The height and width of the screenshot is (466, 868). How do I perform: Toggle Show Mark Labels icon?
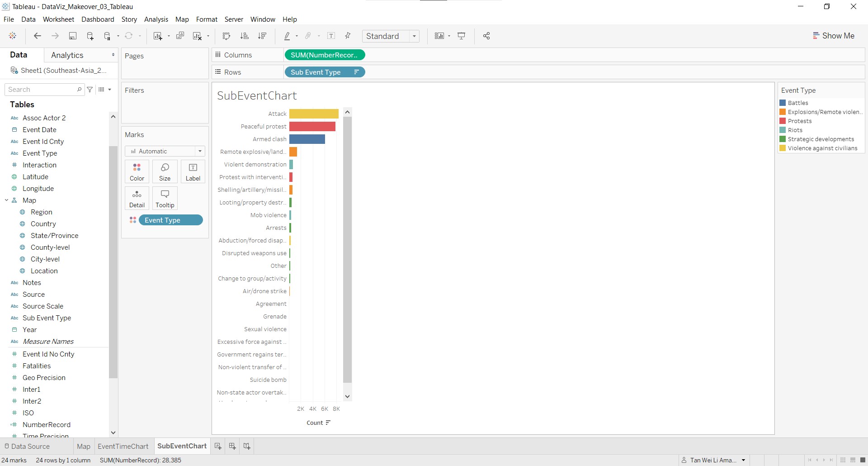click(331, 36)
